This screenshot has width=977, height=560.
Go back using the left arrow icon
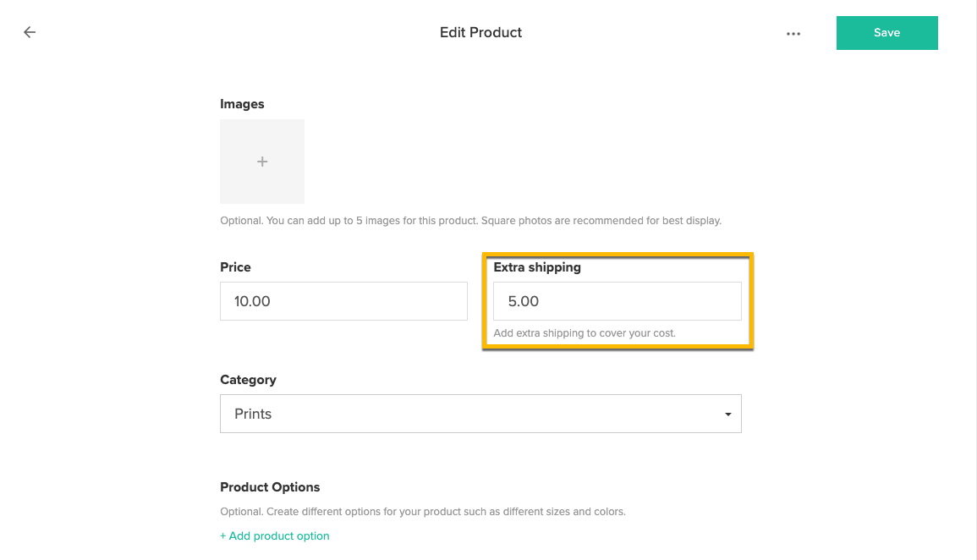coord(30,32)
